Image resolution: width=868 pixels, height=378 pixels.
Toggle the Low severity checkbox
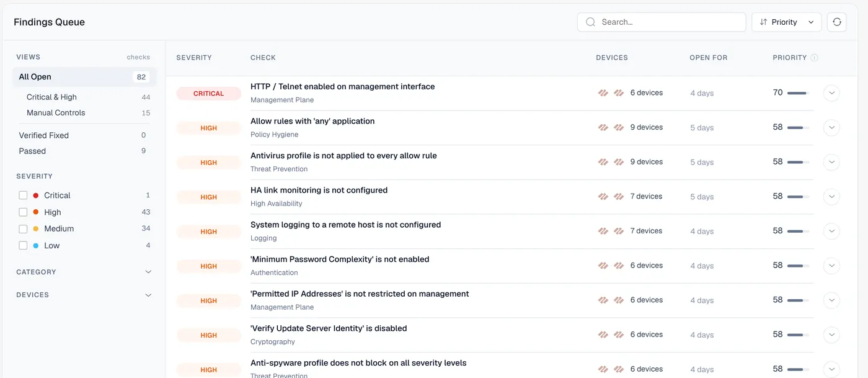[23, 246]
